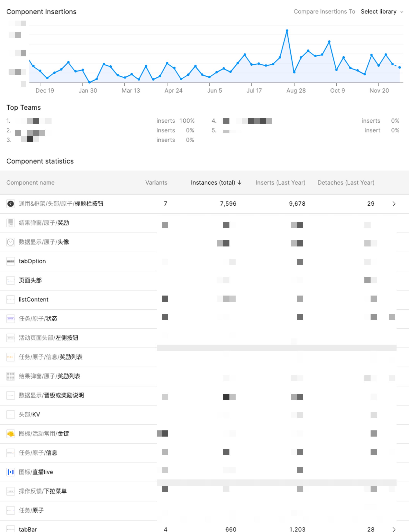Screen dimensions: 409x532
Task: Select the 数据显示/原子/头像 component name
Action: click(44, 242)
